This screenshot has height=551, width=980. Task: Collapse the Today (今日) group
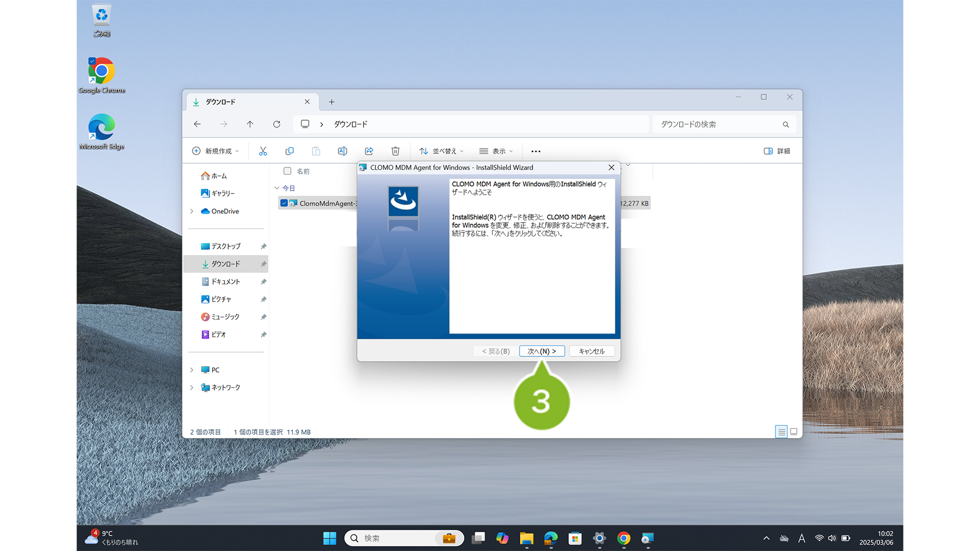click(x=277, y=188)
